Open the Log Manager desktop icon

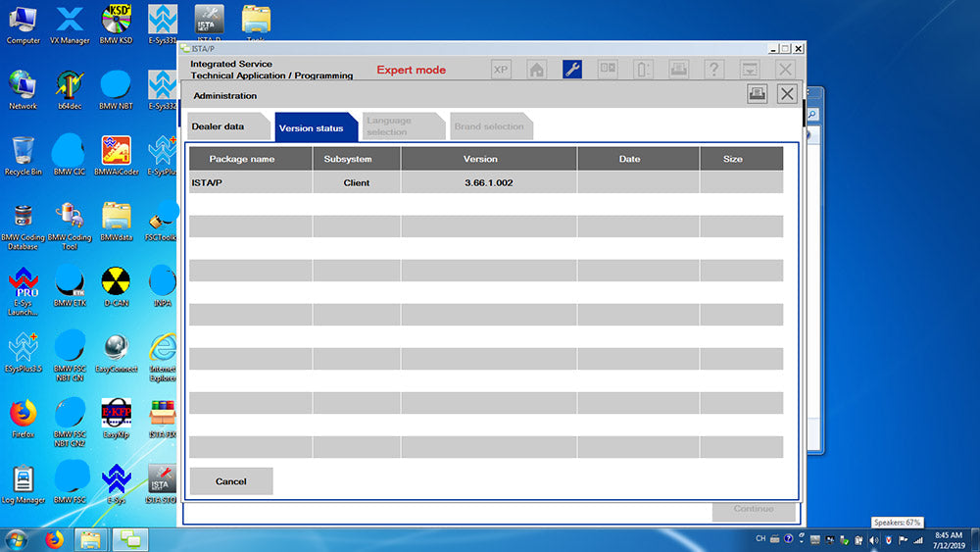[24, 482]
